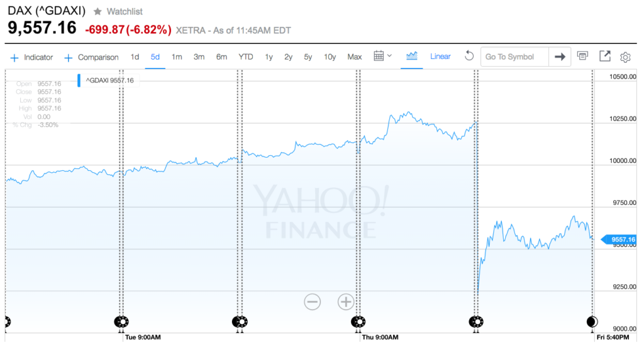
Task: Add a Comparison symbol
Action: (91, 57)
